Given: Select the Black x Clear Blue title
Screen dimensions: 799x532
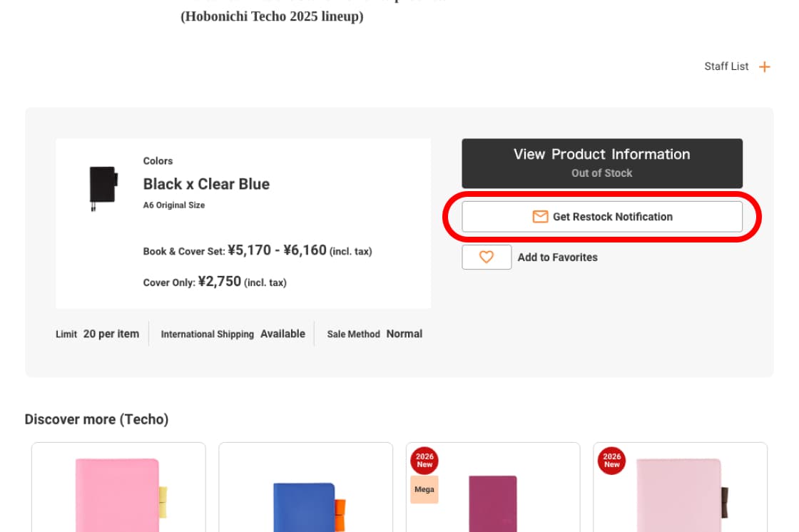Looking at the screenshot, I should pos(206,184).
